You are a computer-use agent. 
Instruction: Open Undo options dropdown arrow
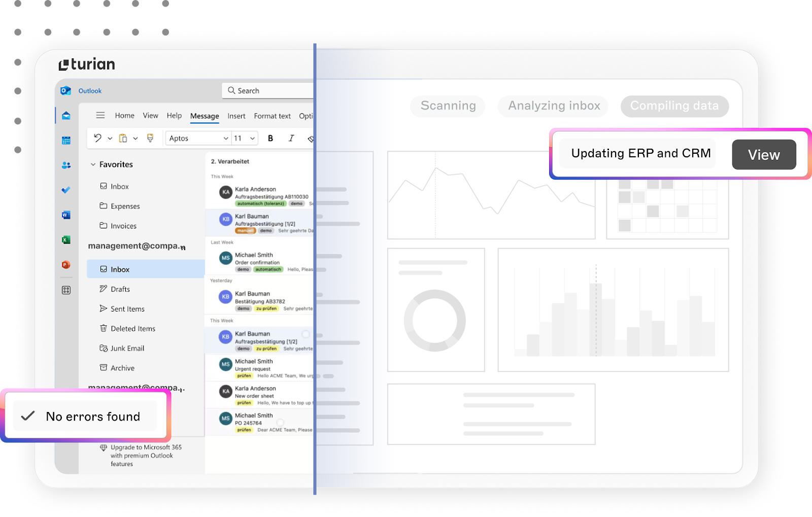pyautogui.click(x=110, y=139)
